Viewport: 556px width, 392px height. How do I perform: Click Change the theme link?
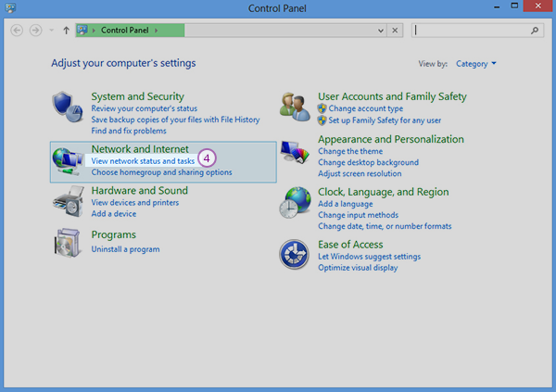350,151
